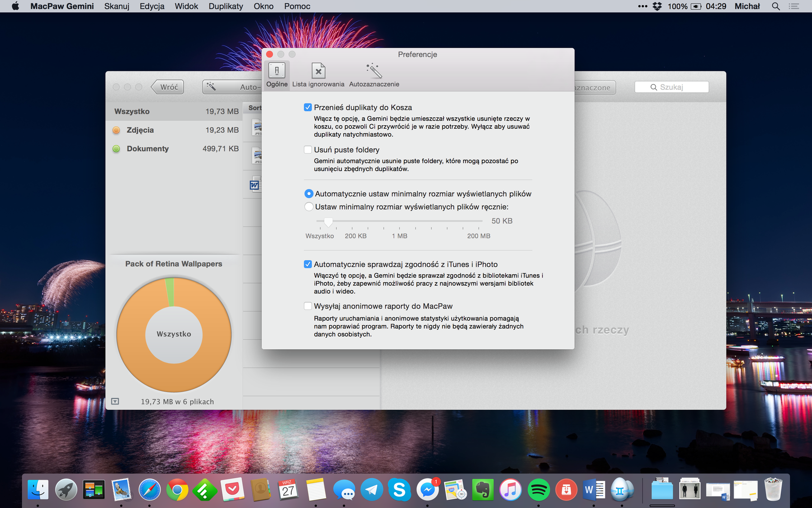812x508 pixels.
Task: Switch to Lista ignorowania tab
Action: [318, 75]
